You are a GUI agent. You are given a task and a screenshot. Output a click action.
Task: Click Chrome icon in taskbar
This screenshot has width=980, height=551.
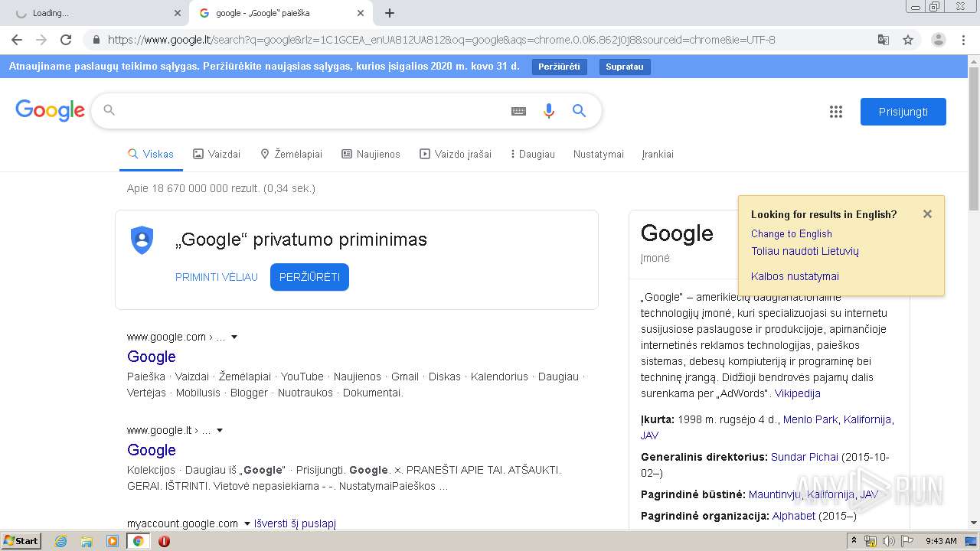139,541
